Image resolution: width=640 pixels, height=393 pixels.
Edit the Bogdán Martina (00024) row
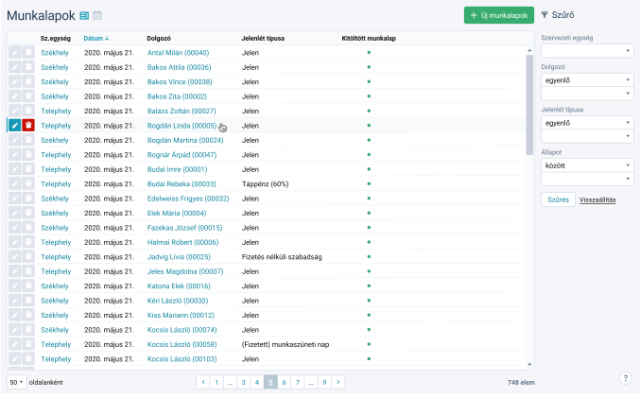15,140
